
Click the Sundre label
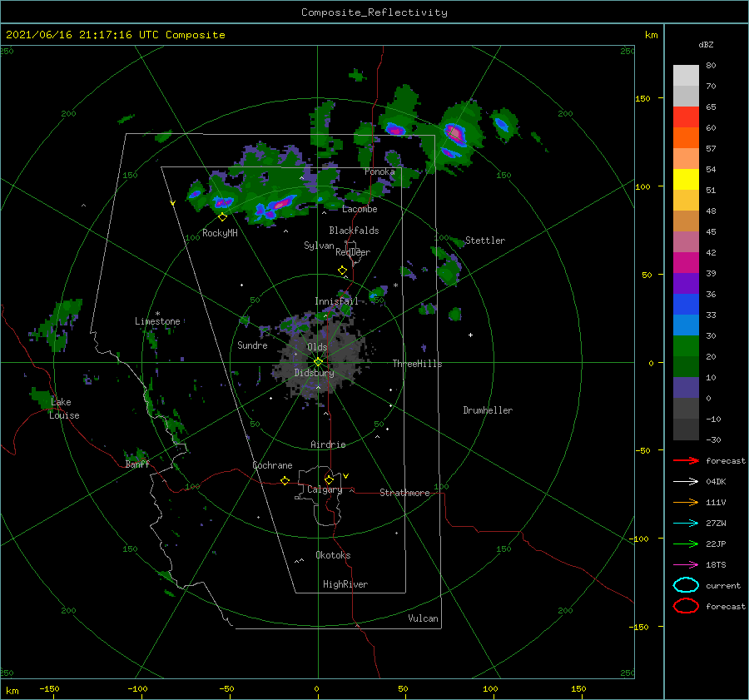point(252,345)
